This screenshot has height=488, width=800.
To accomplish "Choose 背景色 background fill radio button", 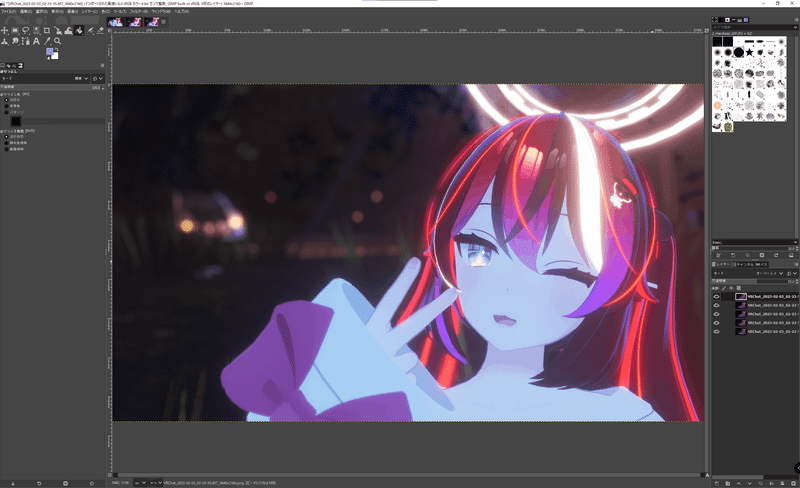I will tap(6, 106).
